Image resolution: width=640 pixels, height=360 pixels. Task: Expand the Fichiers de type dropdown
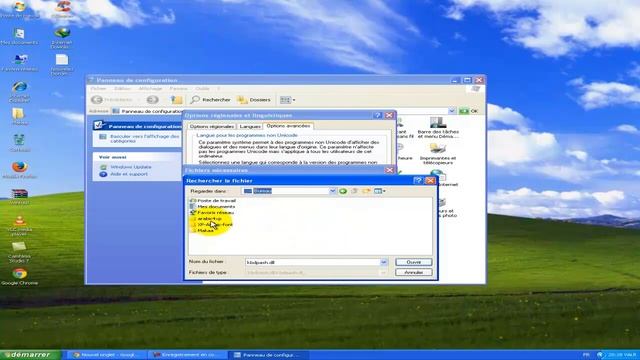click(x=384, y=272)
